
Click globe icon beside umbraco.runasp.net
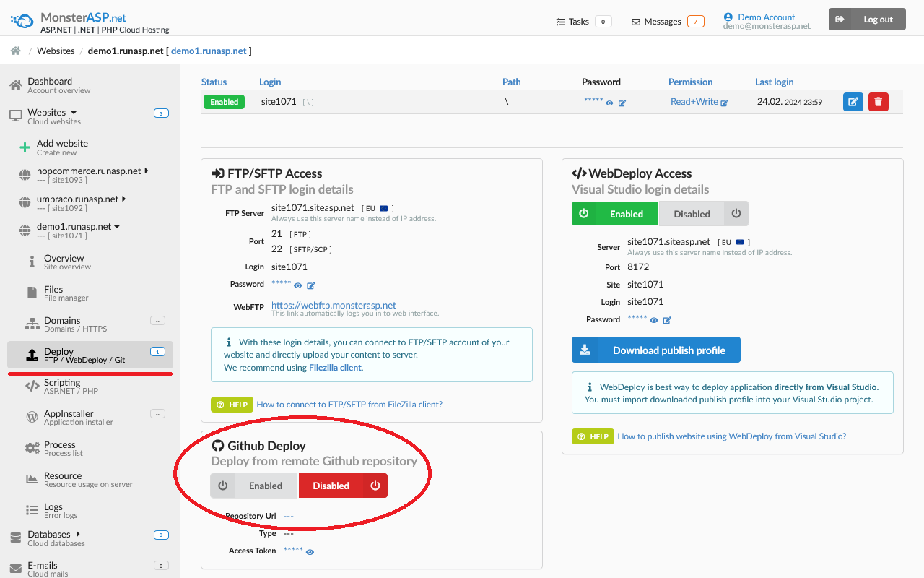pos(25,202)
